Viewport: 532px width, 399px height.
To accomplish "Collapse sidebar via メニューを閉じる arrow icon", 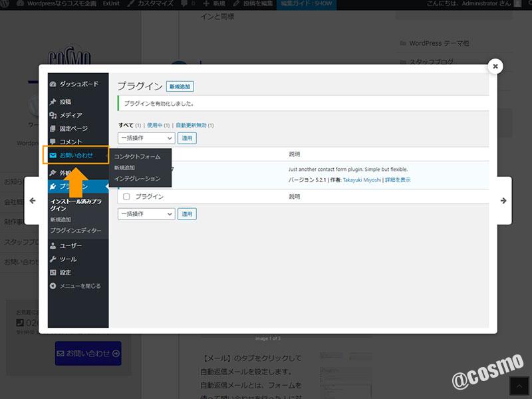I will [x=53, y=286].
